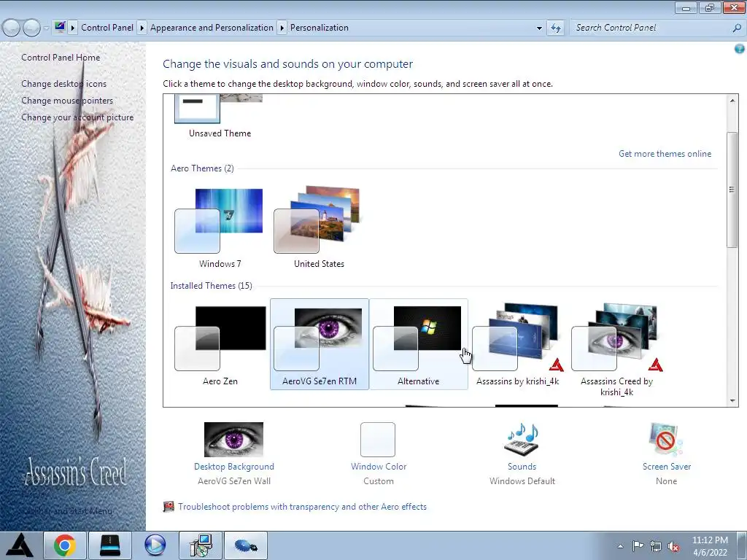Viewport: 747px width, 560px height.
Task: Open Desktop Background eye icon
Action: click(233, 440)
